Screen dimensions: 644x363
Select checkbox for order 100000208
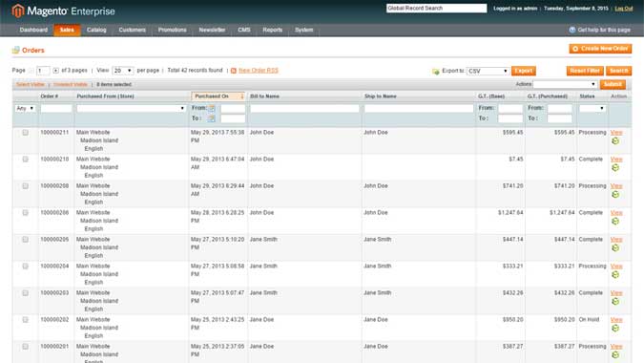pos(26,186)
